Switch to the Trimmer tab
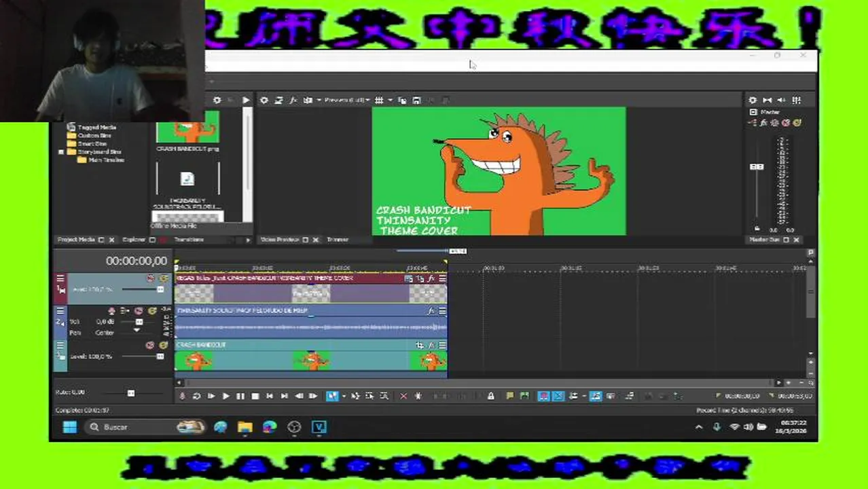The width and height of the screenshot is (868, 489). (338, 240)
